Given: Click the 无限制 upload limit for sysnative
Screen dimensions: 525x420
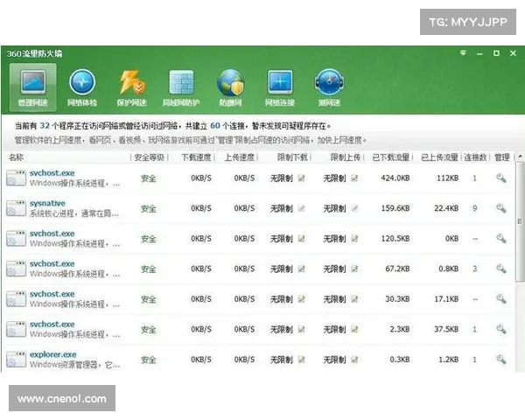Looking at the screenshot, I should point(334,208).
